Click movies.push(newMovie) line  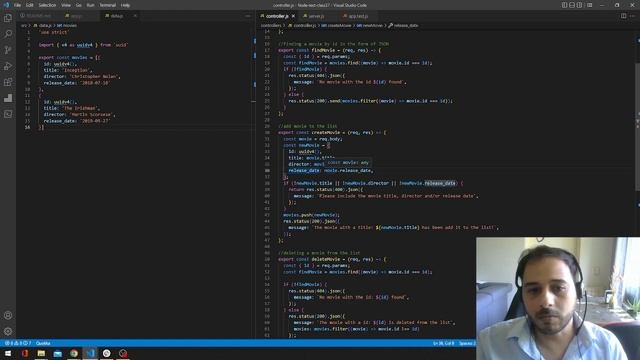(311, 215)
